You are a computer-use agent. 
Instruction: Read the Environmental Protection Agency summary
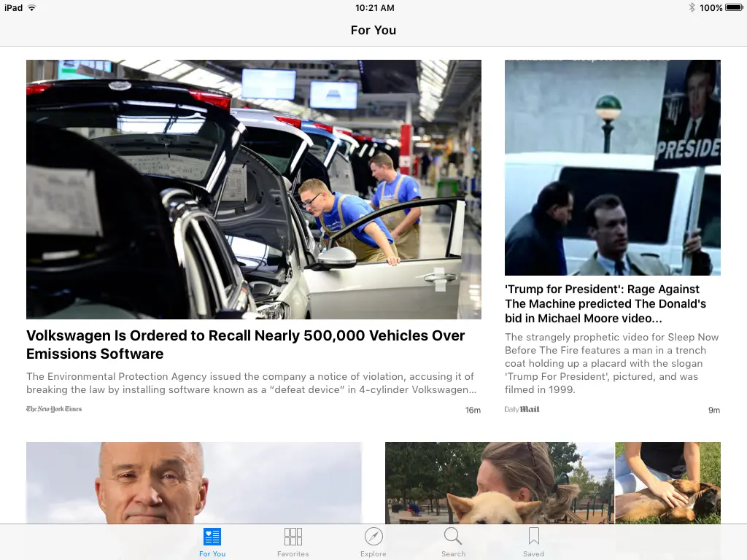point(251,383)
